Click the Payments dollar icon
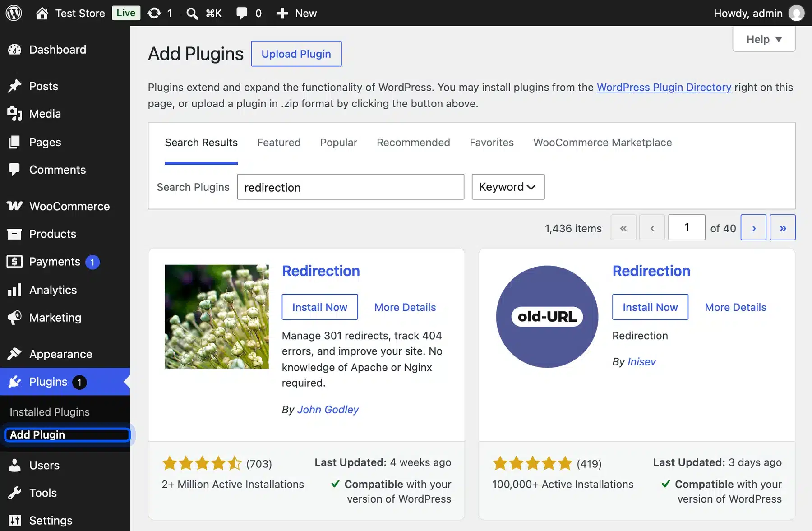812x531 pixels. pyautogui.click(x=14, y=262)
